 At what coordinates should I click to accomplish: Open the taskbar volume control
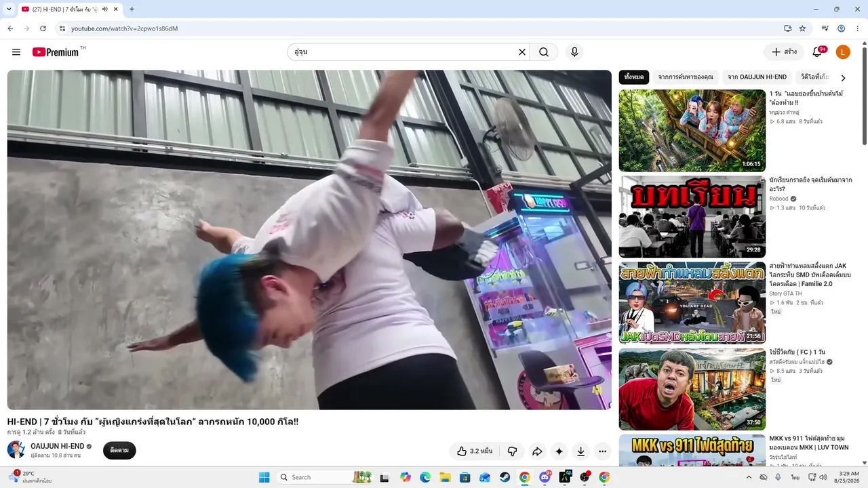[x=823, y=477]
